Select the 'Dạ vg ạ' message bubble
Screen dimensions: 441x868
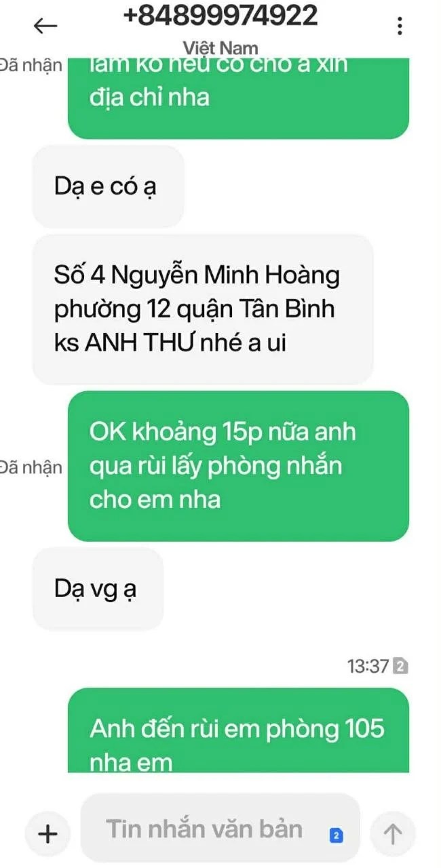coord(98,589)
